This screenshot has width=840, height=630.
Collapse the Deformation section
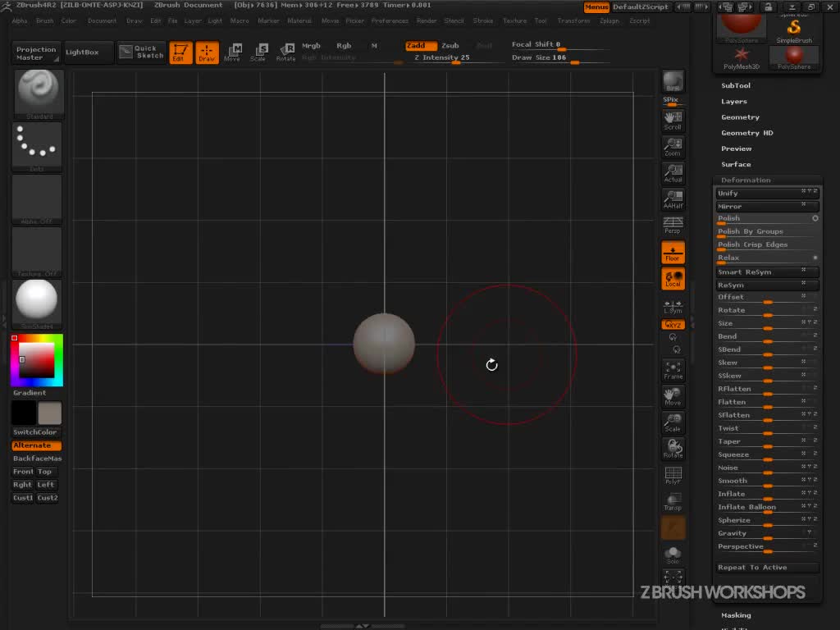tap(746, 180)
